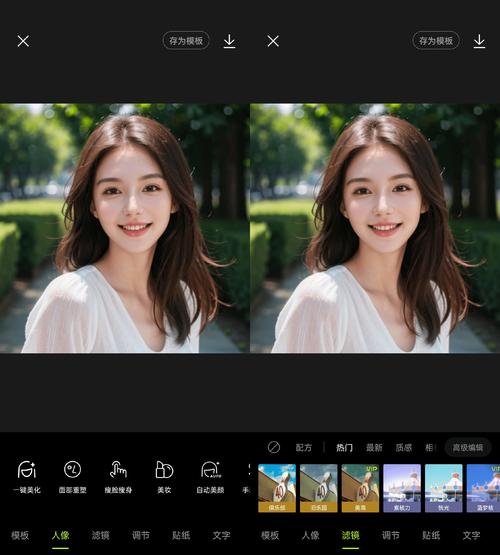
Task: Open 滤镜 tab in left editor
Action: click(x=100, y=535)
